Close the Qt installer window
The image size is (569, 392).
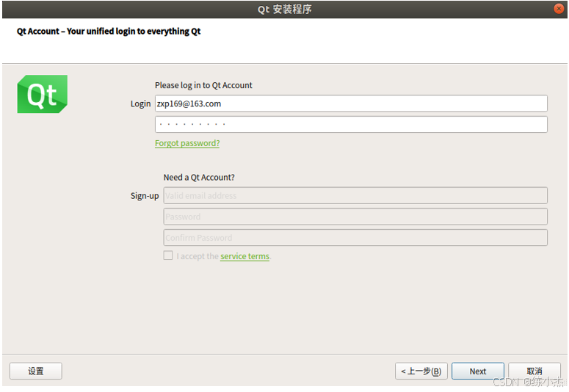[x=559, y=8]
